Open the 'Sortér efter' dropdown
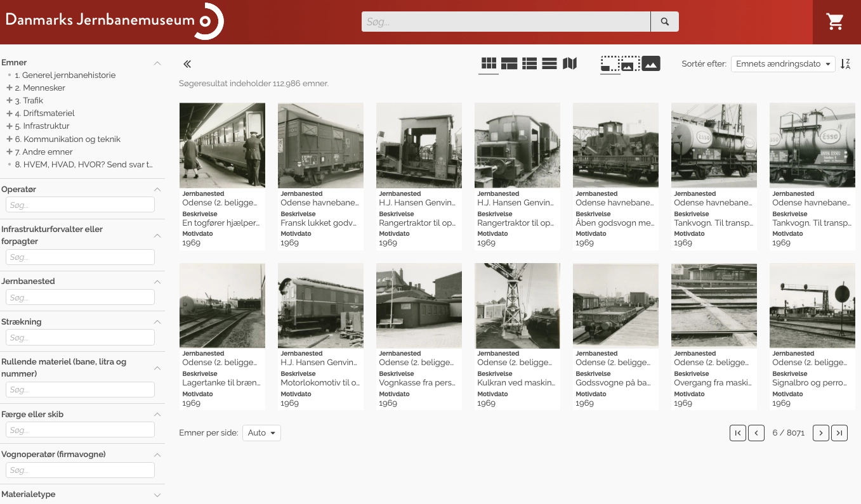 pyautogui.click(x=783, y=64)
